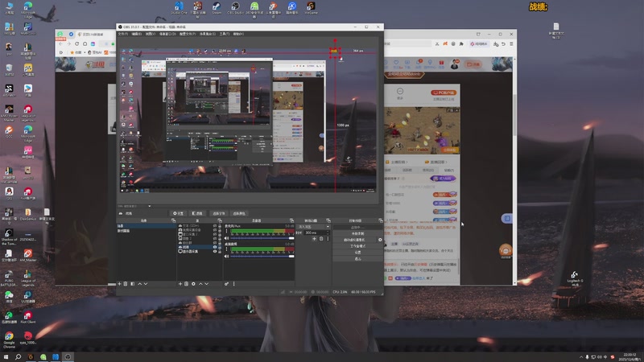This screenshot has height=362, width=644.
Task: Select first scene in Scenes list
Action: pos(147,226)
